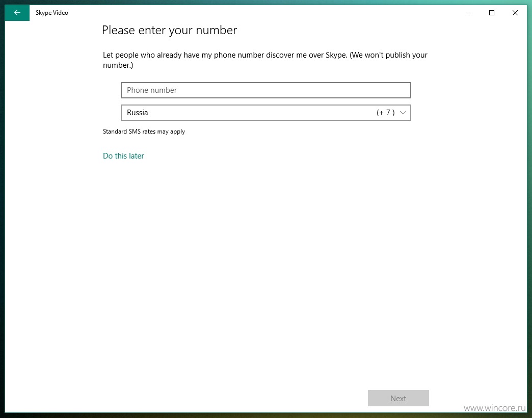Image resolution: width=532 pixels, height=418 pixels.
Task: Click the Next button
Action: click(x=398, y=398)
